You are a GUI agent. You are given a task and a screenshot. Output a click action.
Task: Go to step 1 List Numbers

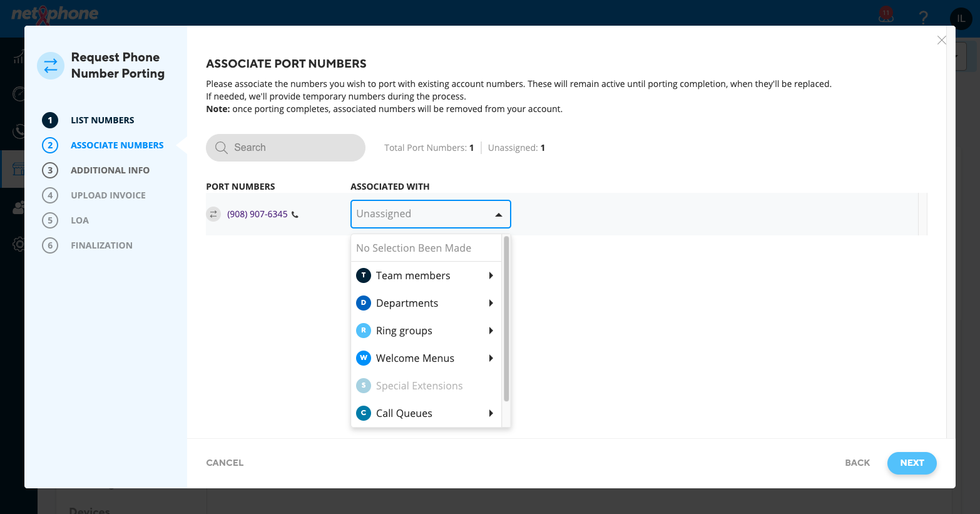click(x=88, y=120)
